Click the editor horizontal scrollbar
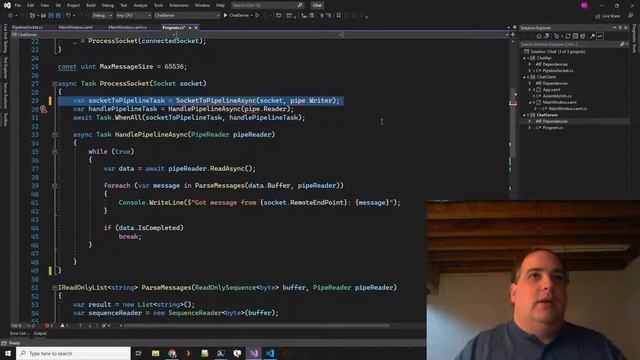Viewport: 640px width, 360px height. (257, 326)
